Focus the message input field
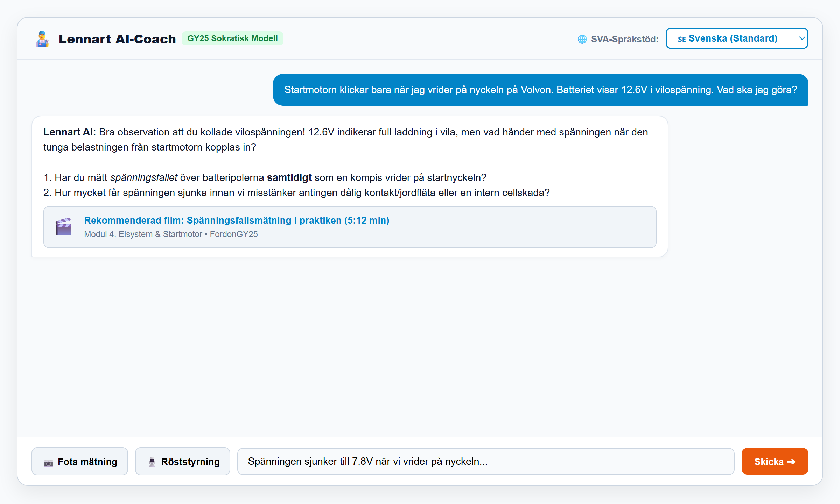The height and width of the screenshot is (504, 840). coord(485,461)
